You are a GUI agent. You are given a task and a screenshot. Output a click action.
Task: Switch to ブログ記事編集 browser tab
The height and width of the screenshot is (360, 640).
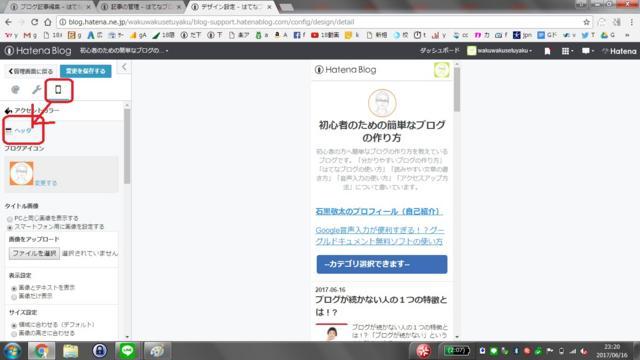pyautogui.click(x=50, y=7)
